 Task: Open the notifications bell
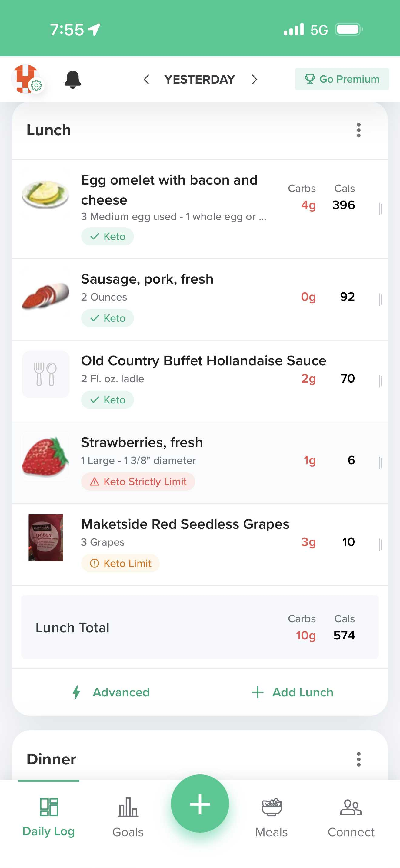point(72,80)
